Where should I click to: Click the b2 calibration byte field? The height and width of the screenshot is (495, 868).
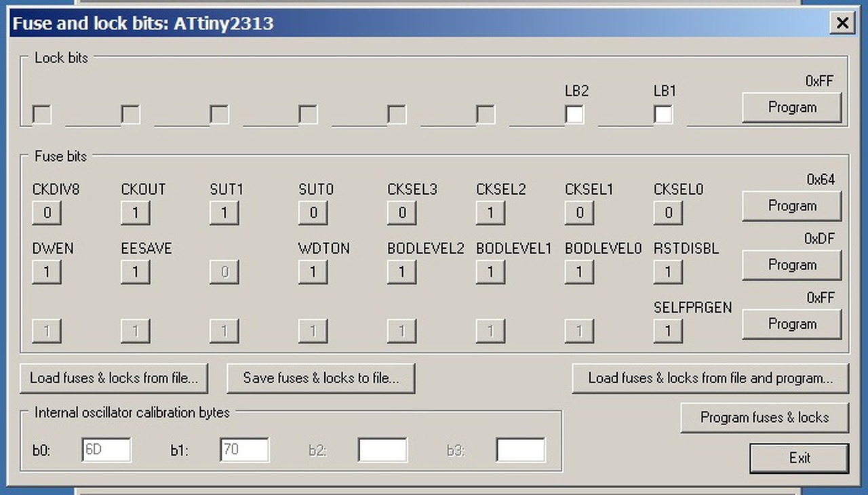[382, 450]
